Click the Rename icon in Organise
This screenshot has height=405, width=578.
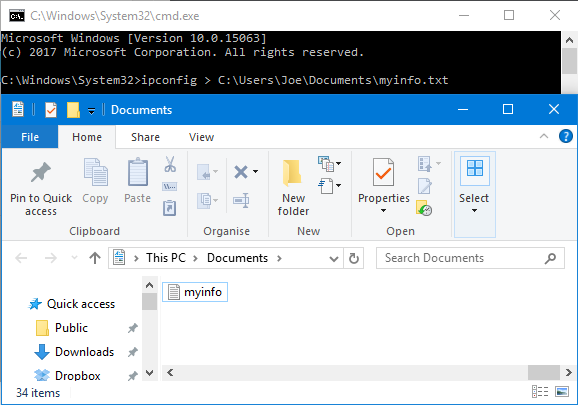click(241, 201)
